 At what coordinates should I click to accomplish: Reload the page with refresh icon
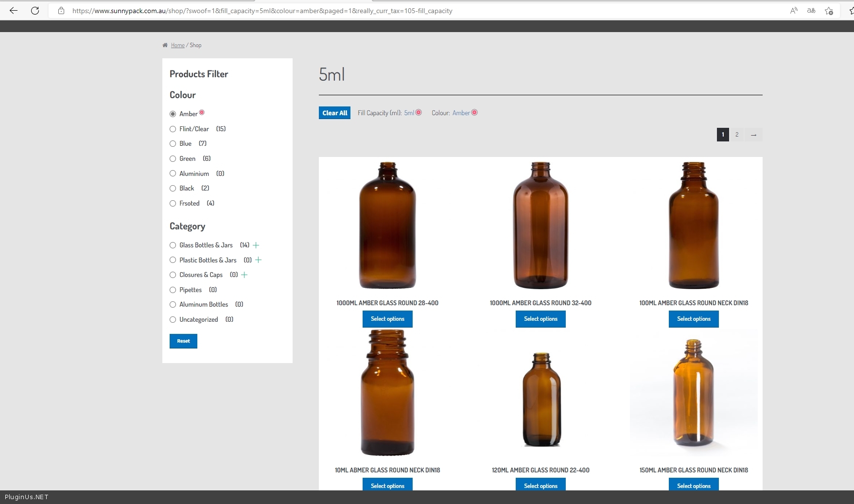click(35, 11)
